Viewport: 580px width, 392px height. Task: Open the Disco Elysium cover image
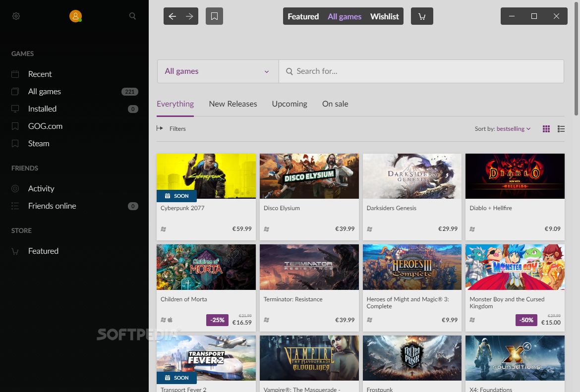pos(309,176)
